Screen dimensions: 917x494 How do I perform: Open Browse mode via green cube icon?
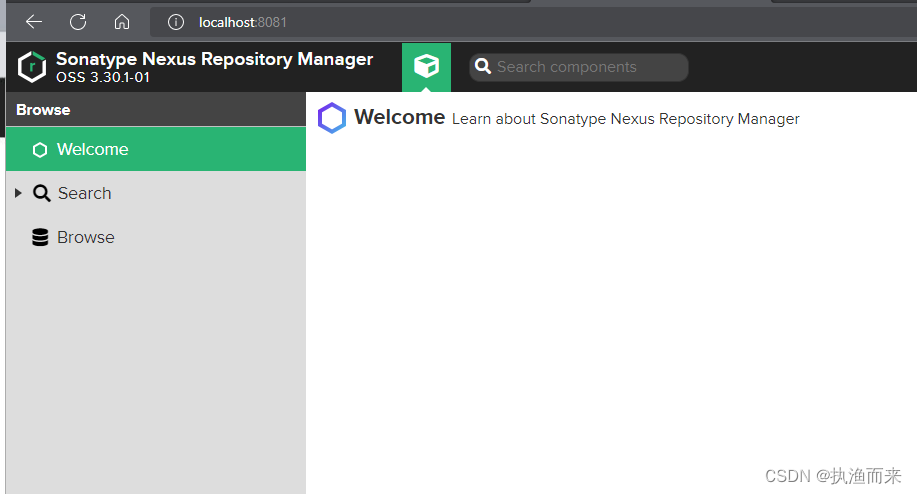426,67
